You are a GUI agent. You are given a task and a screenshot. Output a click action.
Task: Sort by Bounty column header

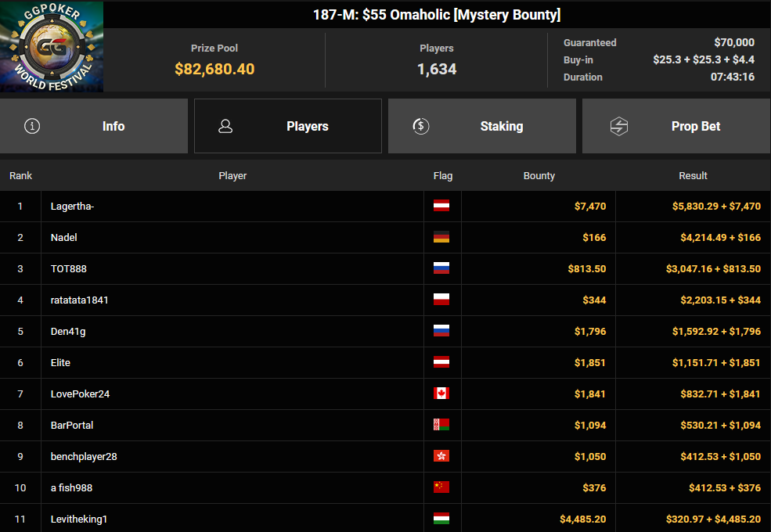click(x=539, y=175)
